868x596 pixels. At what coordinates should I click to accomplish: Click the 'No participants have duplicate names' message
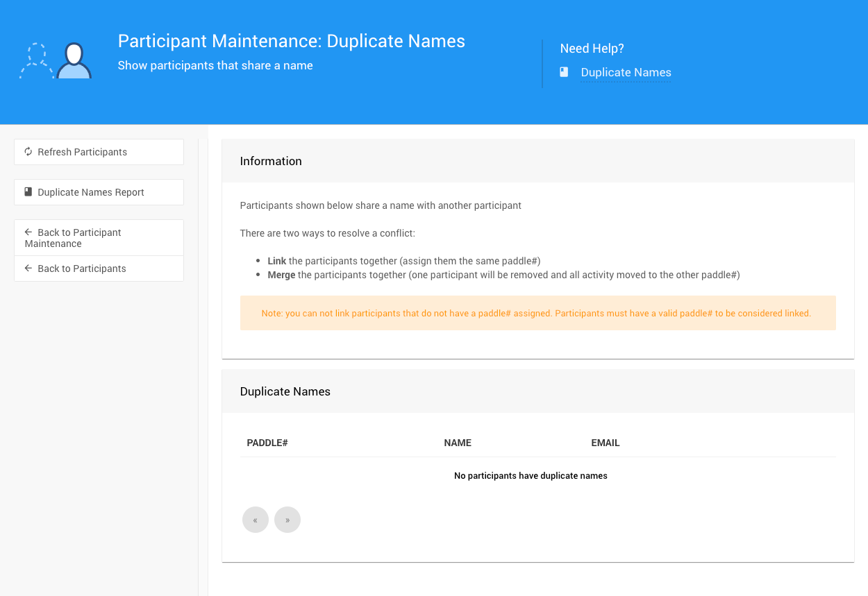[531, 476]
